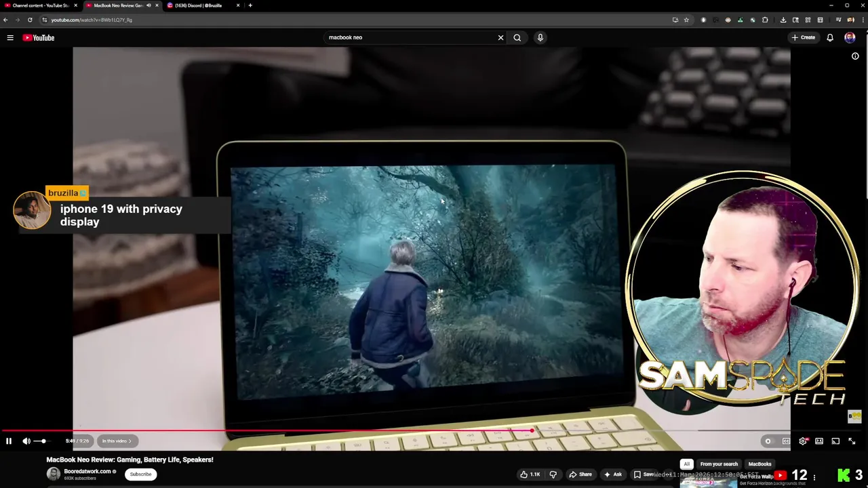Open the YouTube hamburger guide menu
Image resolution: width=868 pixels, height=488 pixels.
(10, 38)
